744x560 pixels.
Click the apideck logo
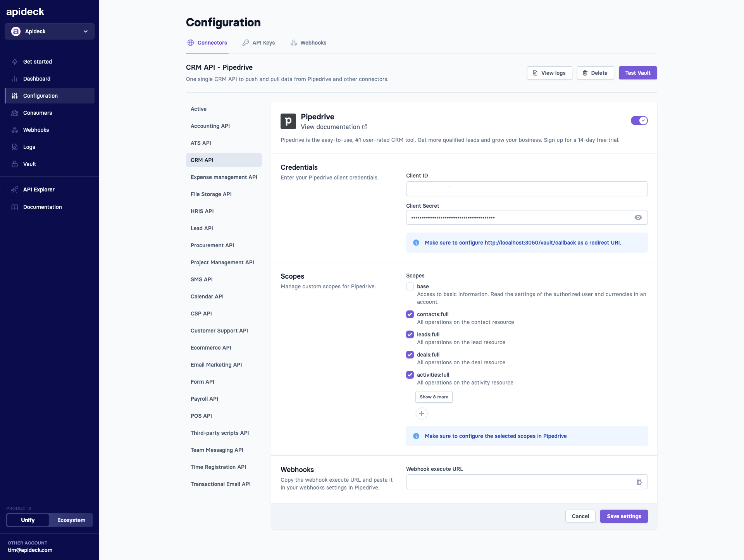click(x=25, y=12)
